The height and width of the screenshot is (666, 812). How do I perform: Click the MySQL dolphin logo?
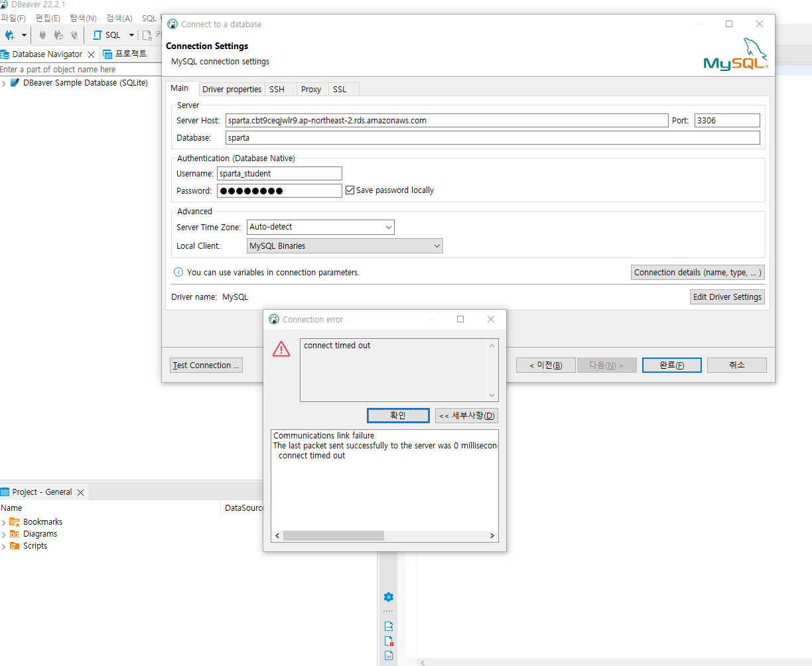pos(736,54)
